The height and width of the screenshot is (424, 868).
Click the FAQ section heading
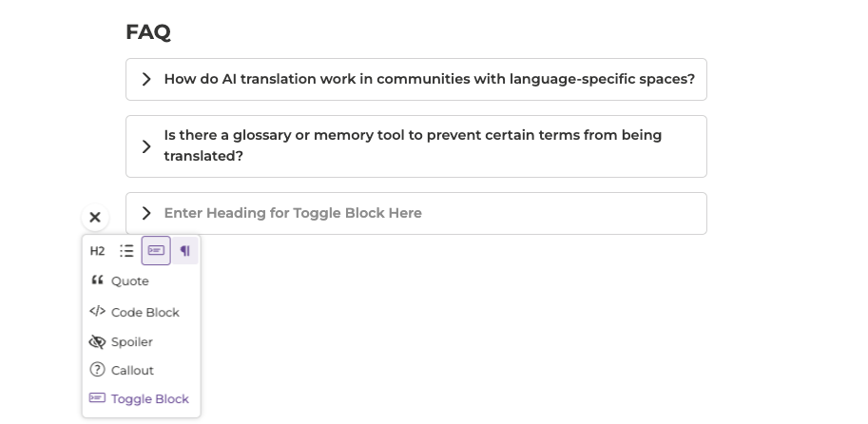148,32
